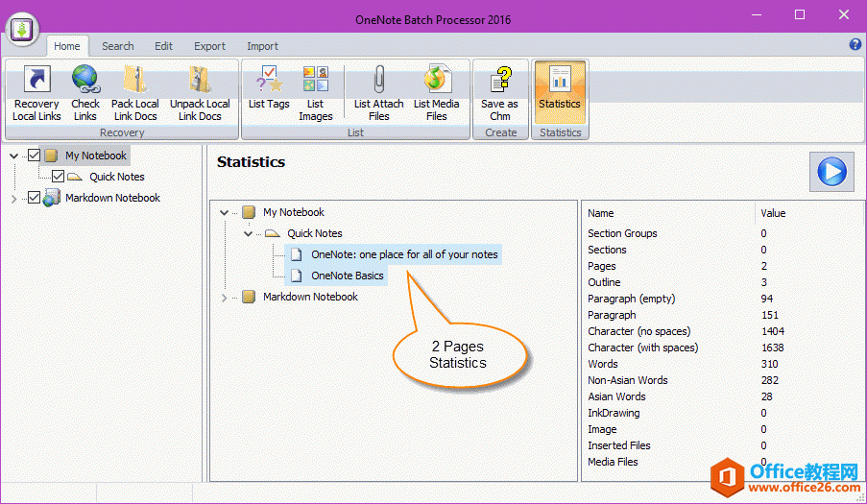Image resolution: width=867 pixels, height=504 pixels.
Task: Select the Character (with spaces) row
Action: click(x=722, y=348)
